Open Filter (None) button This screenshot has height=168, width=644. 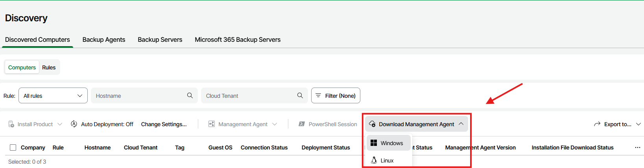[x=336, y=95]
